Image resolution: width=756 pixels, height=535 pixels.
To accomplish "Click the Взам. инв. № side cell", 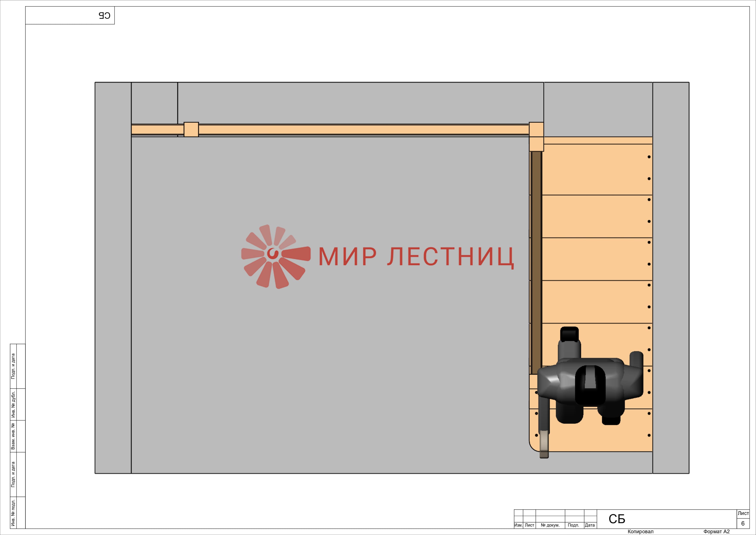I will pyautogui.click(x=13, y=436).
